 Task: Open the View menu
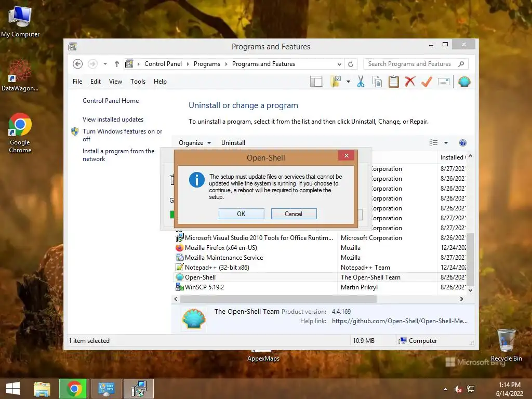click(x=115, y=82)
